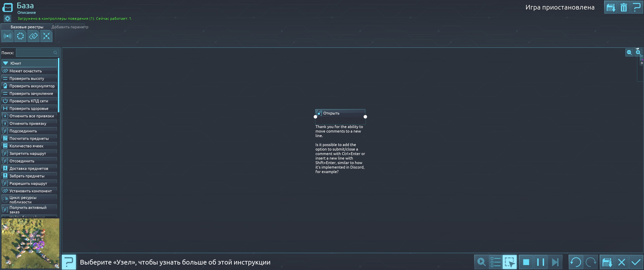Click Добавить параметр

tap(70, 27)
